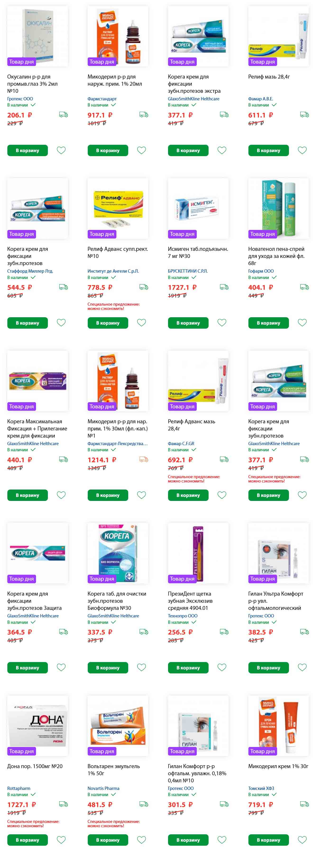Open БРУСКЕТТИНИ С.Р.Л. manufacturer link

(188, 271)
